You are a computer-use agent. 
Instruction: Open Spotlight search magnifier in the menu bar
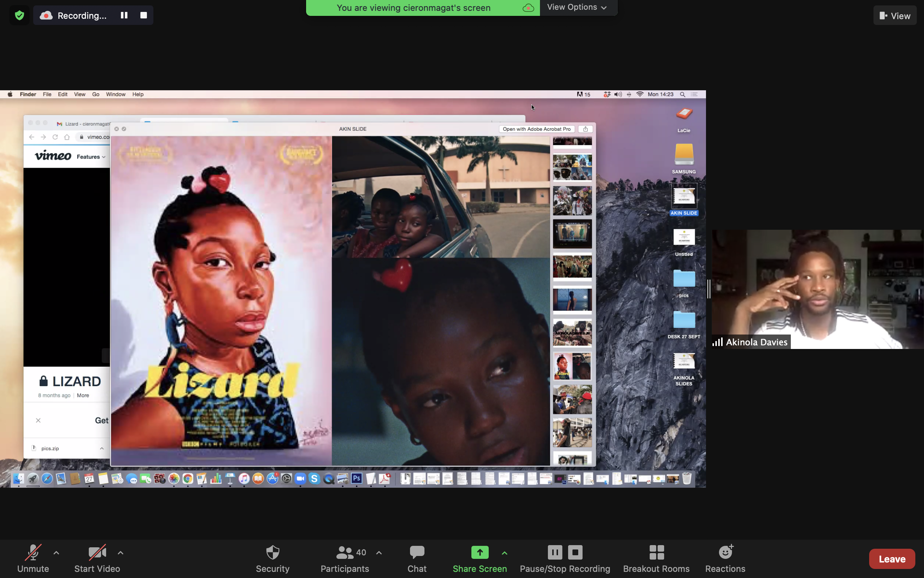tap(682, 94)
